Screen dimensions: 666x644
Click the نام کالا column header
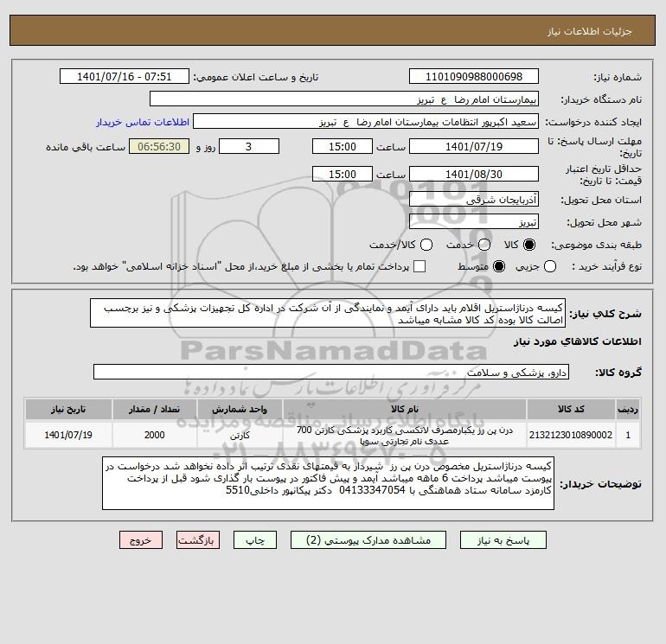(x=405, y=409)
